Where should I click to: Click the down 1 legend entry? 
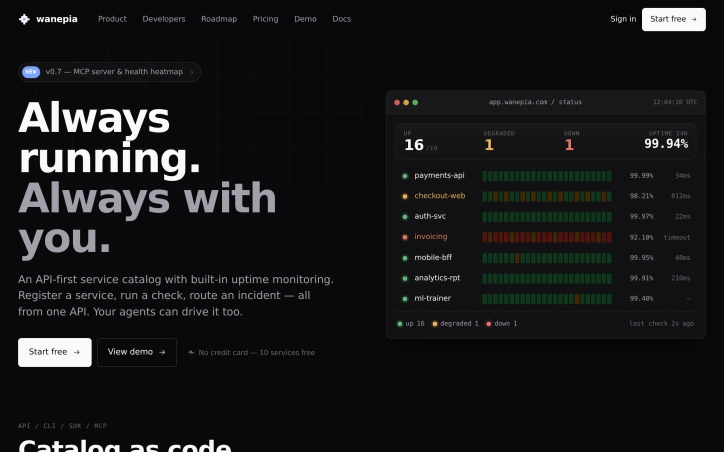pyautogui.click(x=501, y=324)
